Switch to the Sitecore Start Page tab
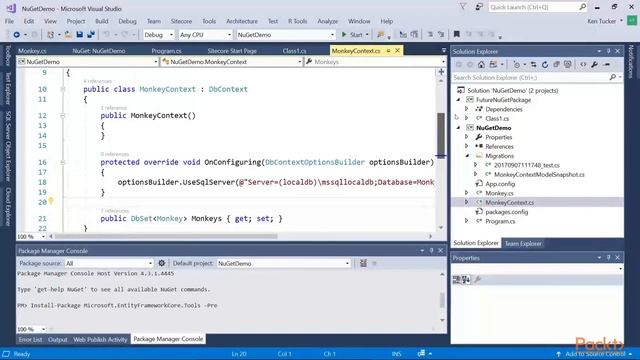The height and width of the screenshot is (360, 640). pos(232,51)
